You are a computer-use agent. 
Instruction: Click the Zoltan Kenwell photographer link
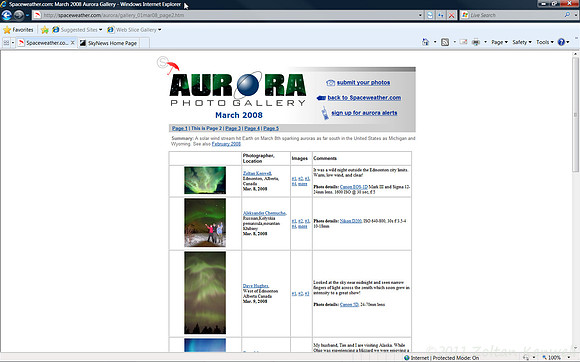click(x=257, y=173)
